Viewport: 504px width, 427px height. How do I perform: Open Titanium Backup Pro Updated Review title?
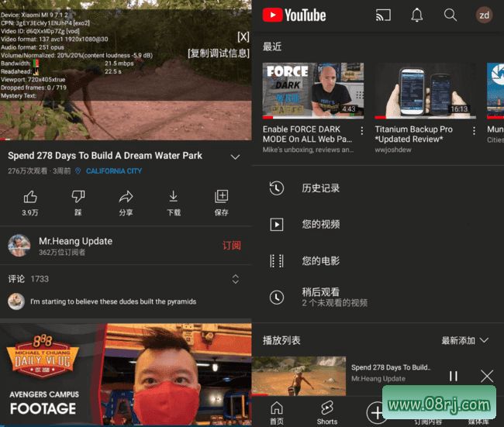[x=414, y=134]
